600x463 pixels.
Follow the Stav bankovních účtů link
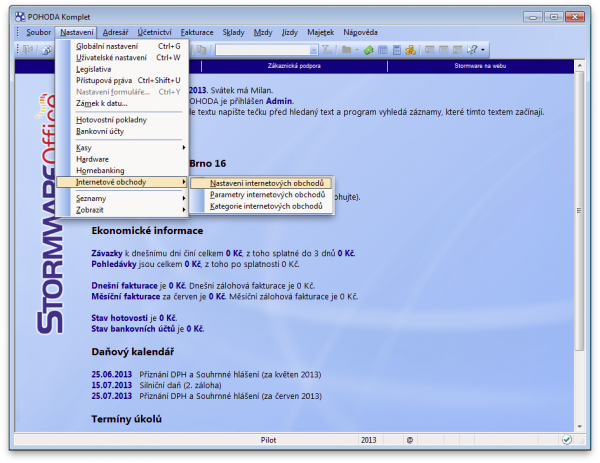click(x=133, y=329)
